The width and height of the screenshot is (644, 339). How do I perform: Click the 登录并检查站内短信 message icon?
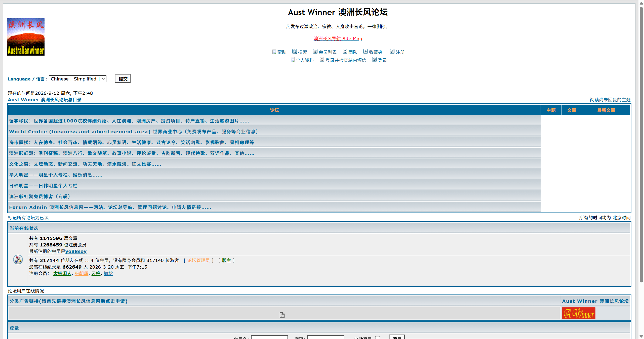tap(322, 60)
